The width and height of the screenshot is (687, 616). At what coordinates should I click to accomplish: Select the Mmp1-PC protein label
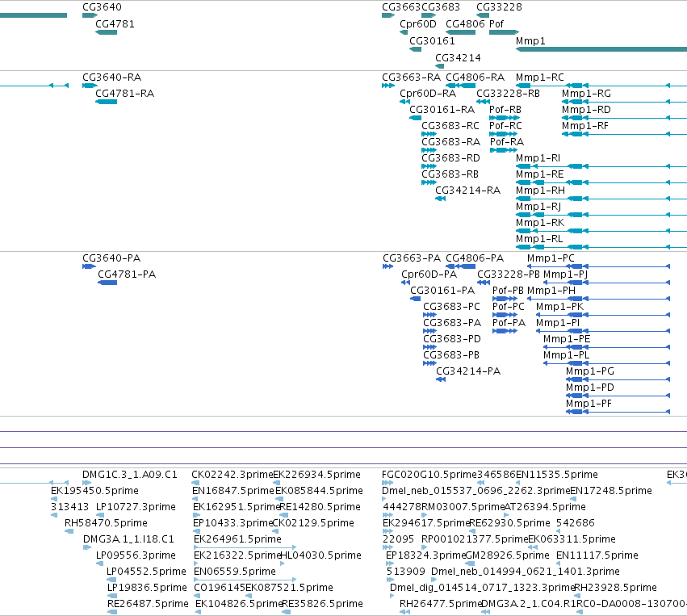[551, 258]
